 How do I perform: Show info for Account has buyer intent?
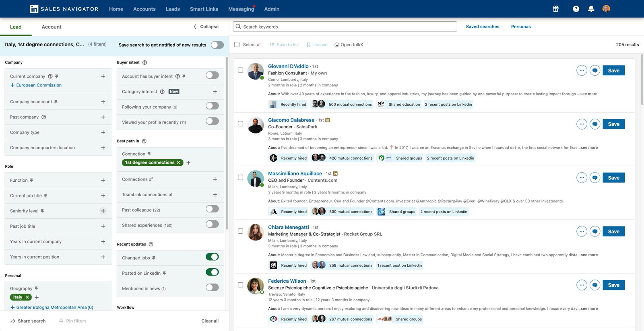[178, 76]
